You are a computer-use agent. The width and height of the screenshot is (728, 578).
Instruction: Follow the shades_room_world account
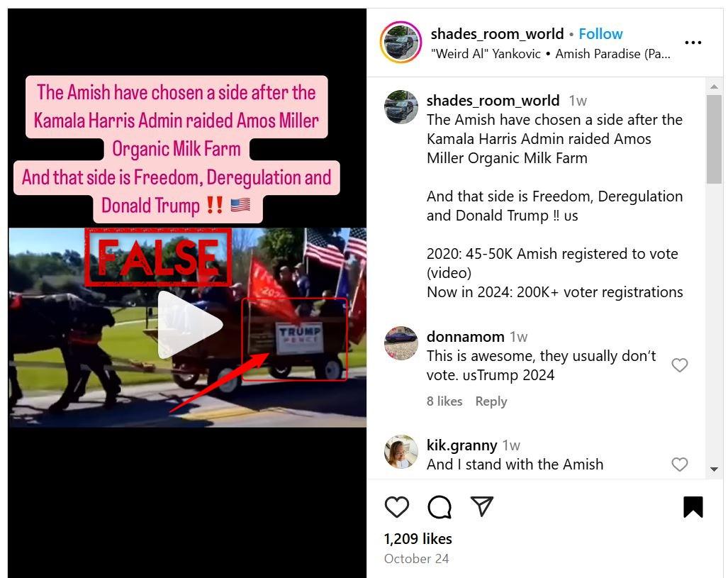600,34
